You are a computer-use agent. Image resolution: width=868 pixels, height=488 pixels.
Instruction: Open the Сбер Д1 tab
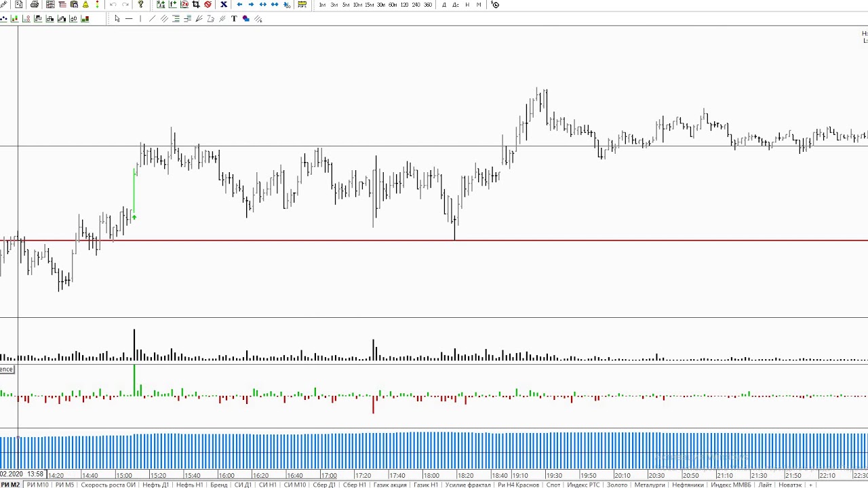tap(324, 485)
